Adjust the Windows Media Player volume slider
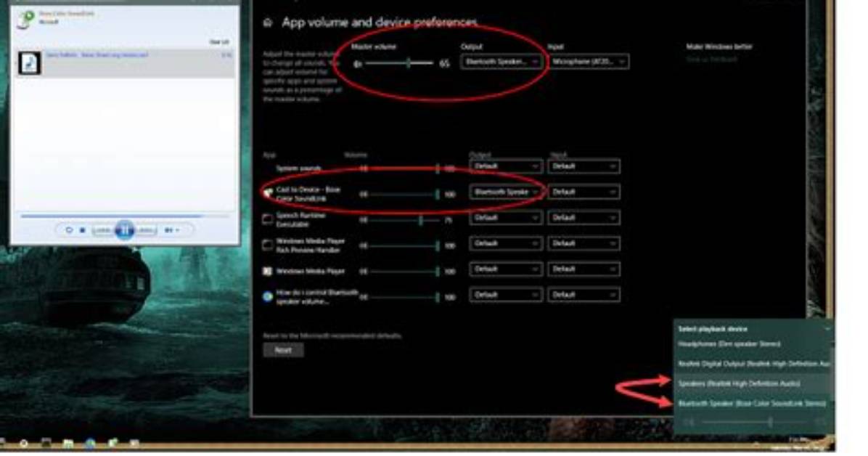Screen dimensions: 868x456 [x=405, y=272]
